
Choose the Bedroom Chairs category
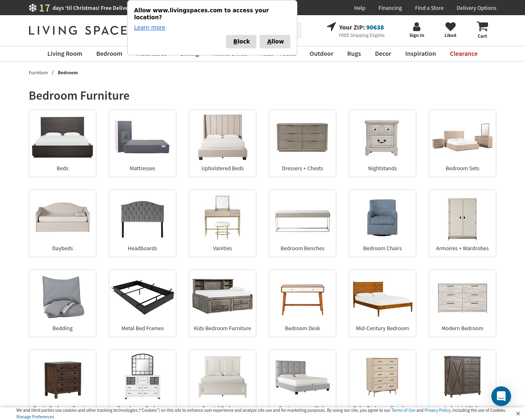coord(382,223)
